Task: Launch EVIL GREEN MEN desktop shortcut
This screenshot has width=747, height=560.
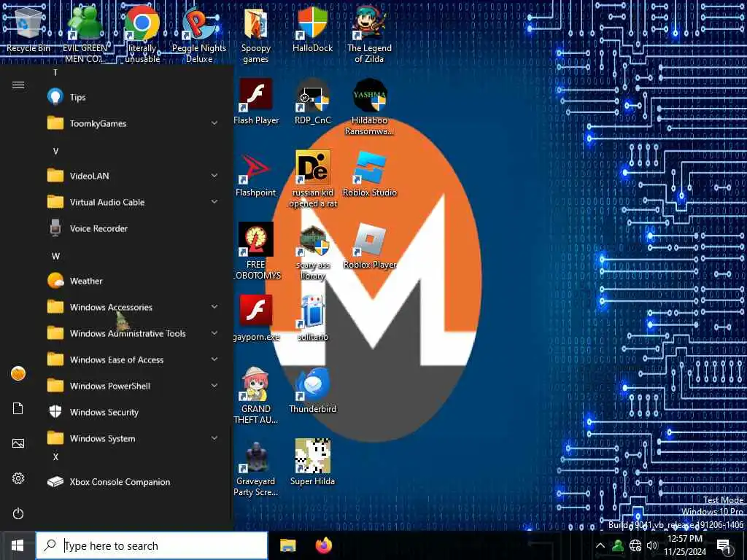Action: pyautogui.click(x=85, y=34)
